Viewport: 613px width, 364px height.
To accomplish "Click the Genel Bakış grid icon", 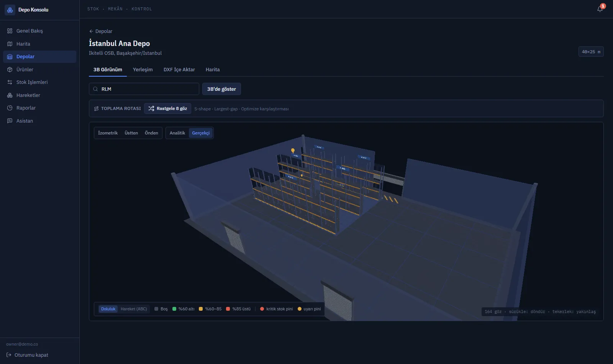I will click(x=10, y=31).
